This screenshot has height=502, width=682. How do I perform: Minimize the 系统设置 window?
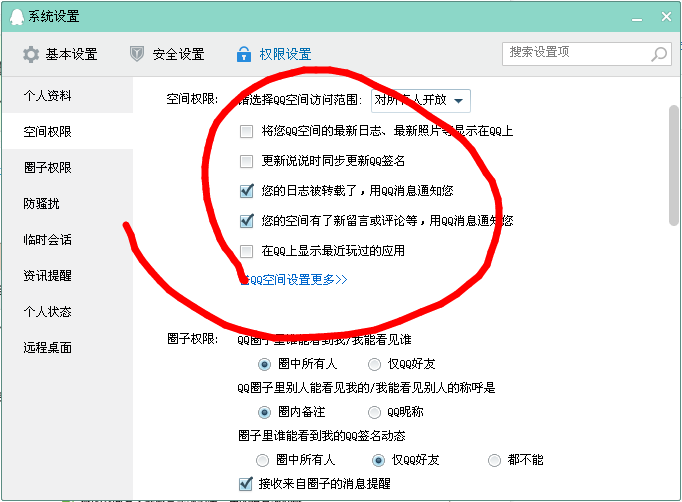pos(637,19)
